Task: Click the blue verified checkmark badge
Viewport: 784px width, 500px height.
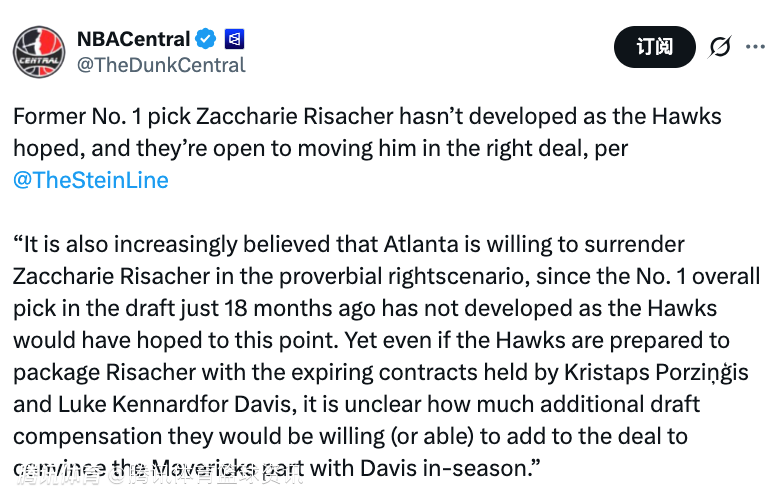Action: (x=206, y=40)
